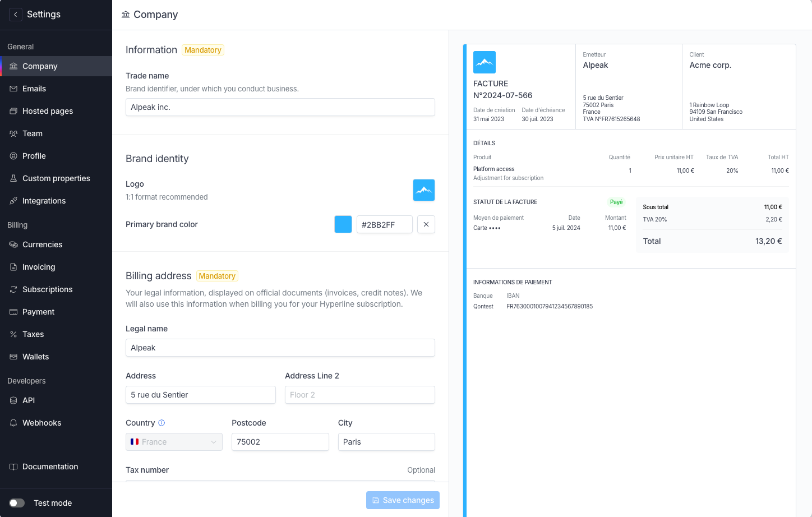The width and height of the screenshot is (812, 517).
Task: Click the invoice number N°2024-07-566
Action: click(x=503, y=95)
